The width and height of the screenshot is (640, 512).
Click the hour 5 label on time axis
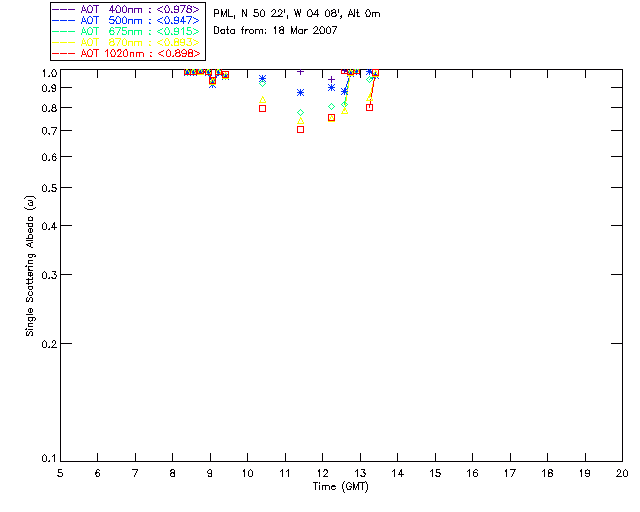point(60,473)
